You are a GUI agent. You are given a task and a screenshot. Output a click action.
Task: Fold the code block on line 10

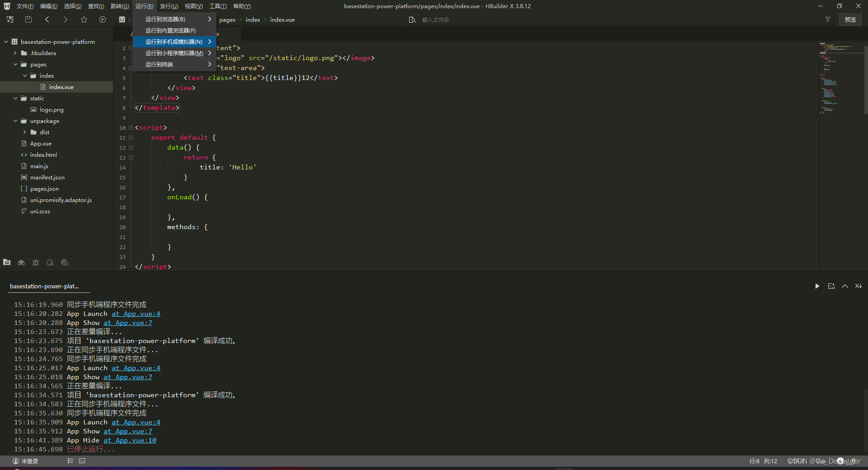click(131, 127)
